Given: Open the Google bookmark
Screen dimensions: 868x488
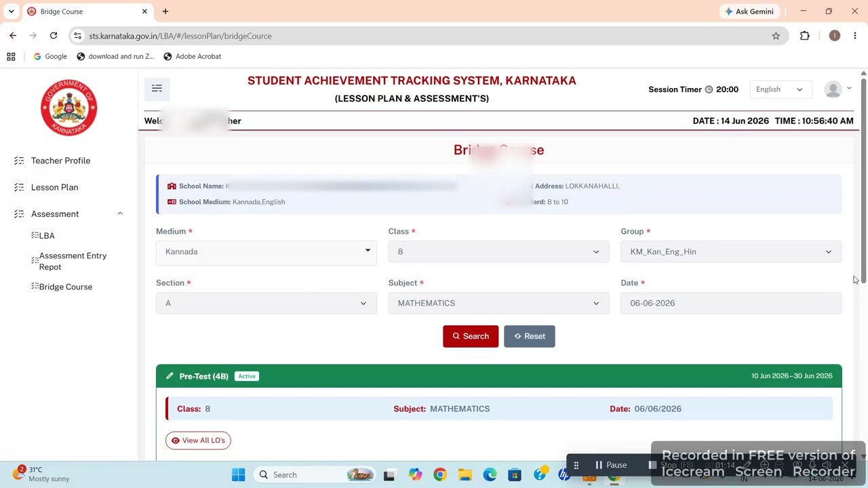Looking at the screenshot, I should 50,56.
